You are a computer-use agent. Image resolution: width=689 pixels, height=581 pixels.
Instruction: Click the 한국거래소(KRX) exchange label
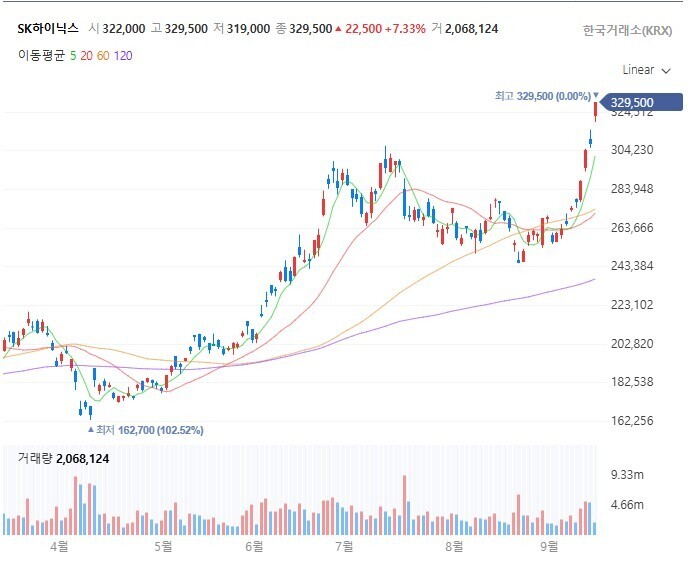pyautogui.click(x=627, y=31)
